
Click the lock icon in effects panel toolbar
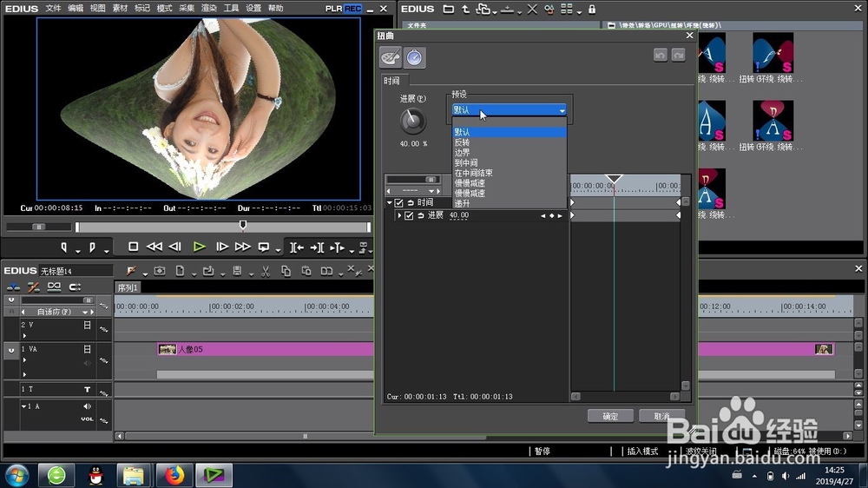[592, 9]
